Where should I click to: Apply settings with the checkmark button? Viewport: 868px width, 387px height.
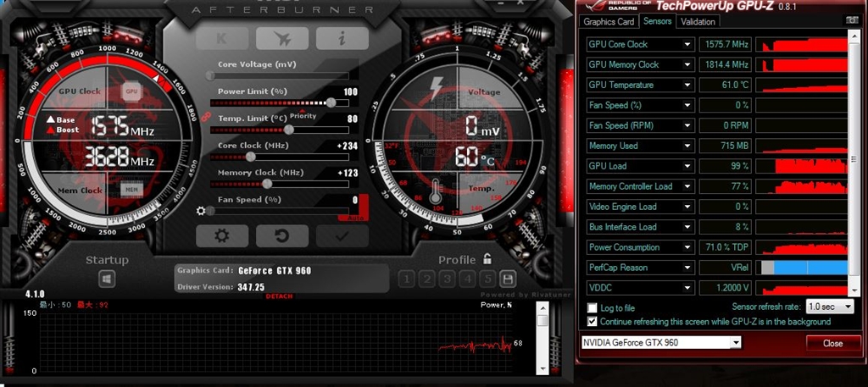pyautogui.click(x=342, y=236)
